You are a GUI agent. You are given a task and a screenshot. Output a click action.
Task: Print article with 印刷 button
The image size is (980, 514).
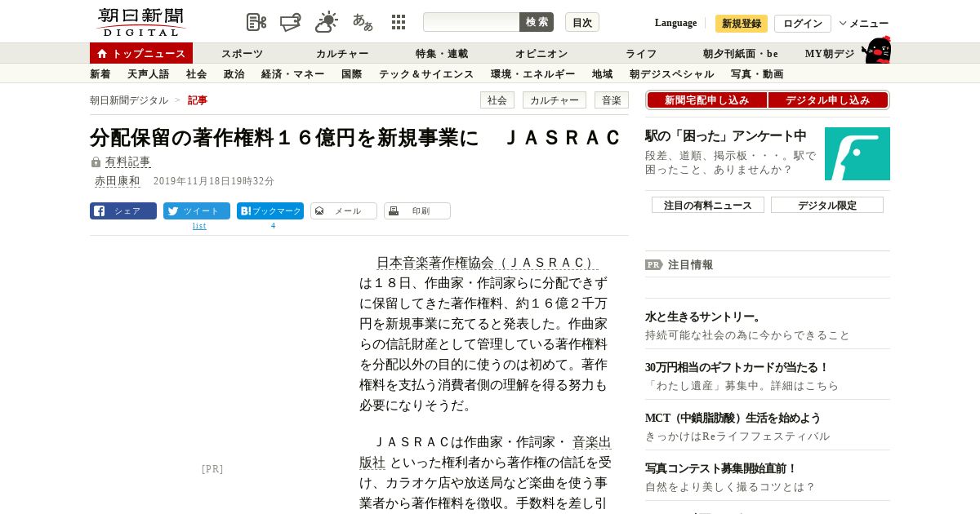tap(417, 210)
